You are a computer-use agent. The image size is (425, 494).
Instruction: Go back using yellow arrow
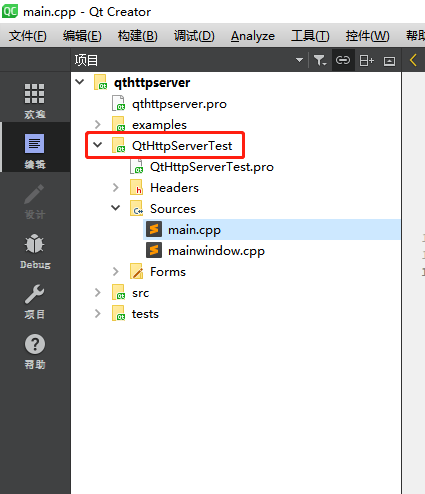(413, 60)
